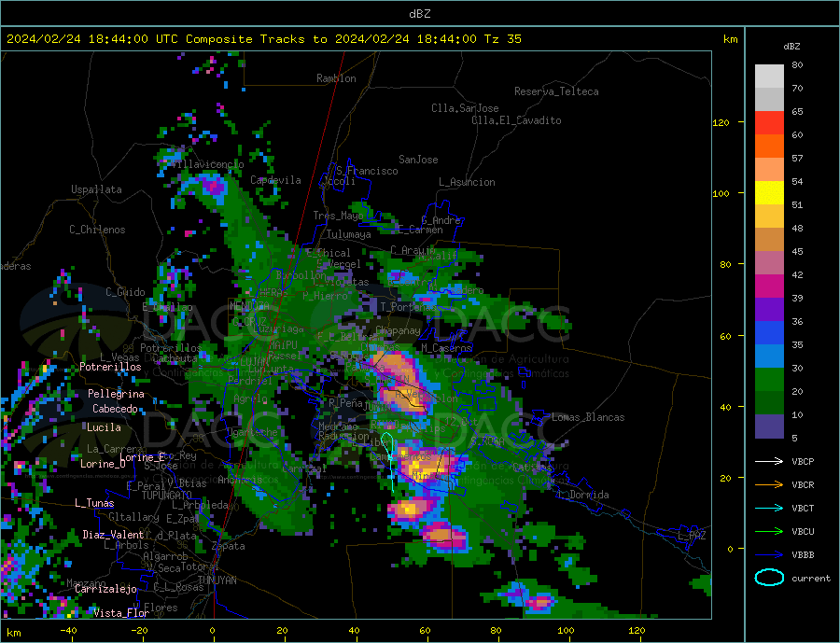Click the -40 tick on horizontal axis
This screenshot has width=840, height=643.
[68, 630]
